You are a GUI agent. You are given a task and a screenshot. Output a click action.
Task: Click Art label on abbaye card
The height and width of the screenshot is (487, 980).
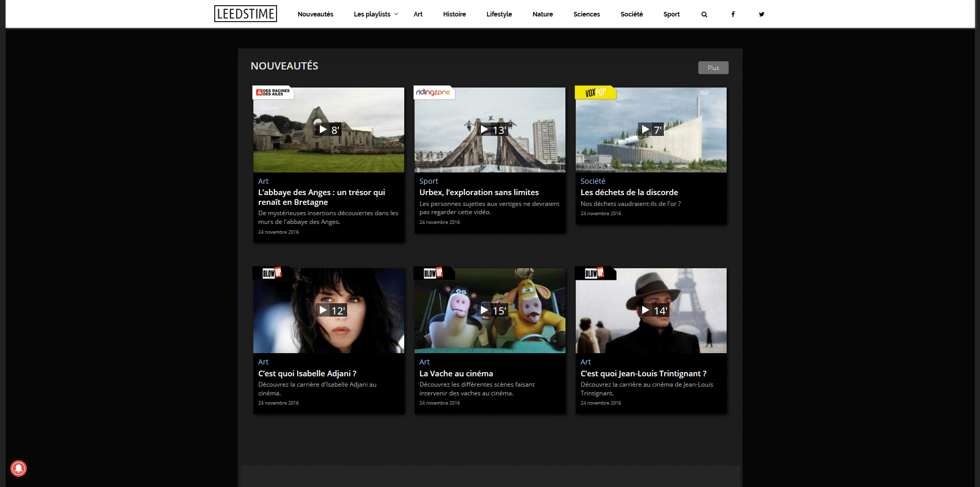[263, 181]
